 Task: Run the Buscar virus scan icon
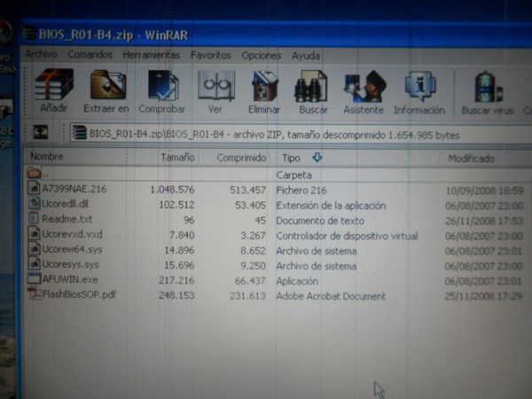pos(489,87)
